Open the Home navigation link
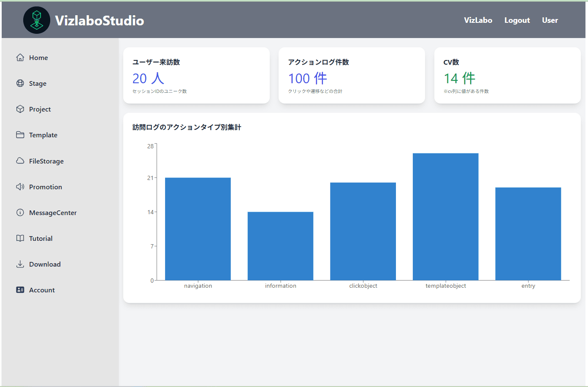The image size is (588, 387). pyautogui.click(x=38, y=57)
